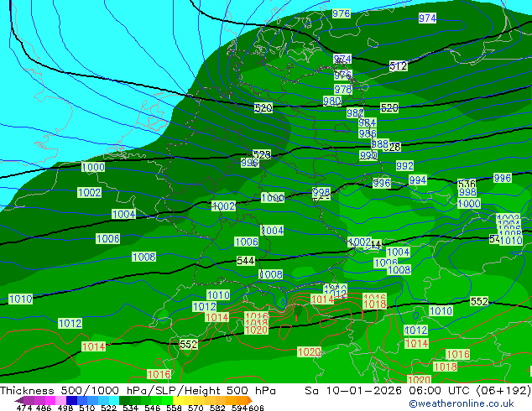Click the '486' legend scale value
Screen dimensions: 532x411
click(x=44, y=408)
